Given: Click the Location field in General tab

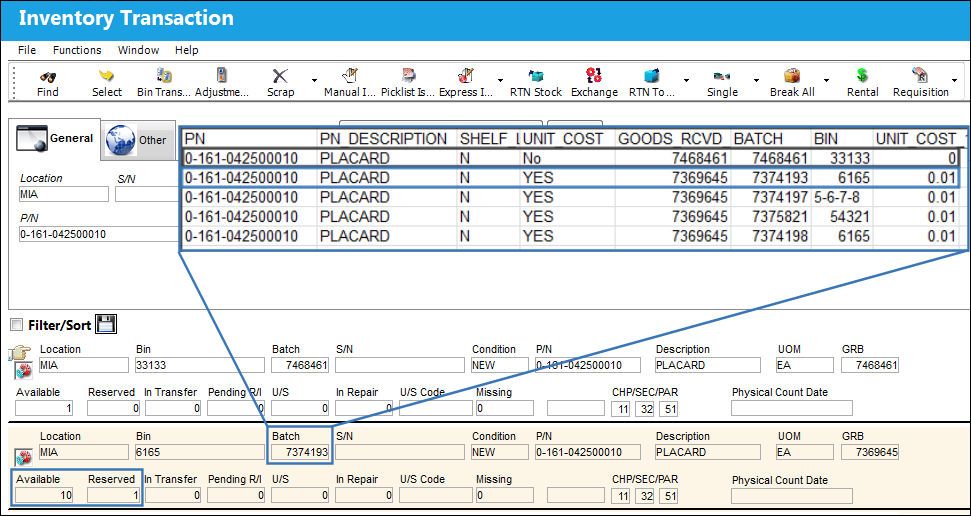Looking at the screenshot, I should point(64,194).
